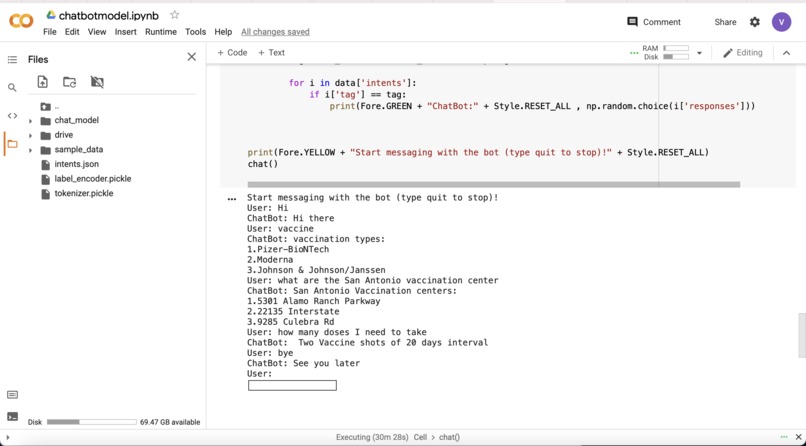This screenshot has height=446, width=806.
Task: Open the table of contents panel icon
Action: 12,60
